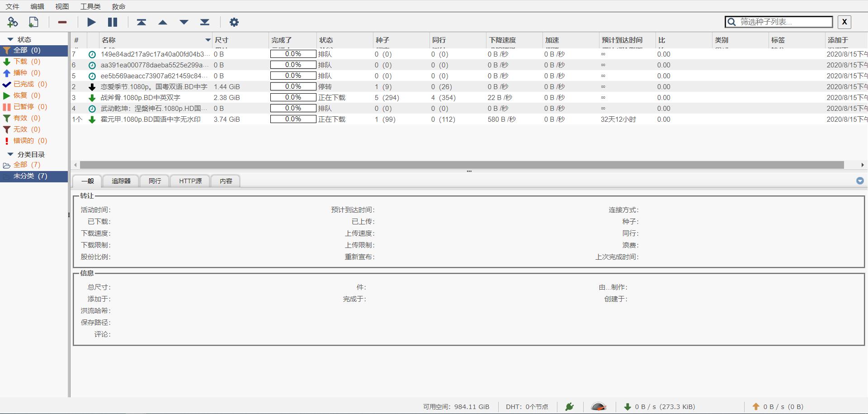Open the 工具类 menu
The width and height of the screenshot is (868, 414).
90,6
